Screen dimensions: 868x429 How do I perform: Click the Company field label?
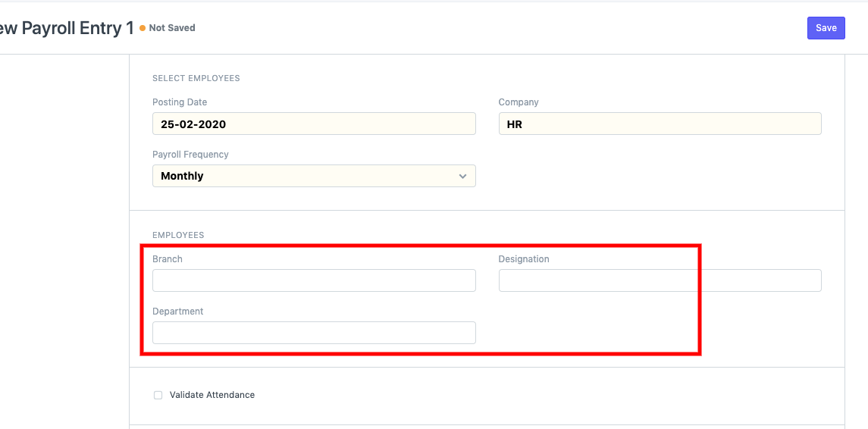(519, 102)
